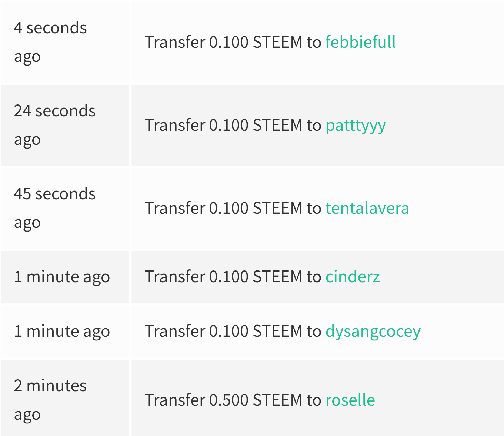
Task: Open the tentalavera account link
Action: point(367,208)
